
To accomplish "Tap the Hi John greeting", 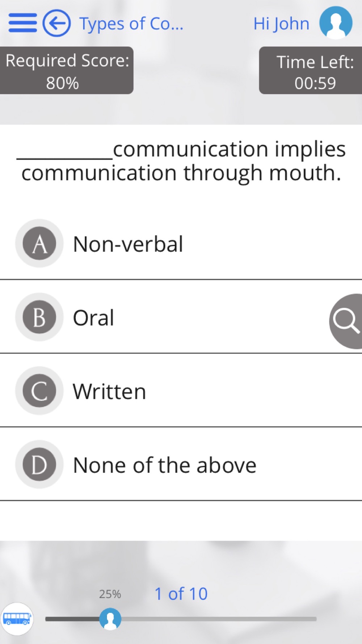I will (x=281, y=24).
